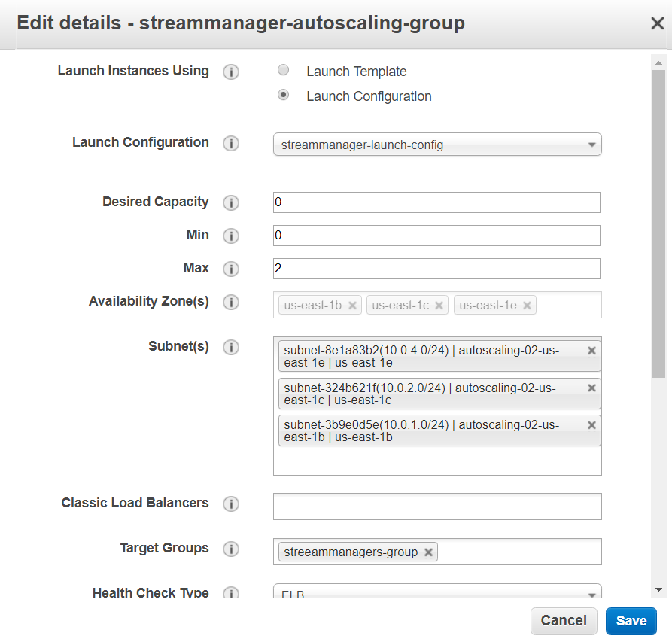Open info tooltip for Desired Capacity
This screenshot has width=672, height=642.
(x=230, y=202)
